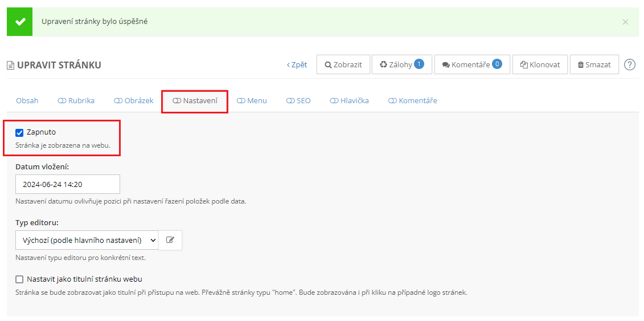644x321 pixels.
Task: Click the Klonovat button
Action: [540, 64]
